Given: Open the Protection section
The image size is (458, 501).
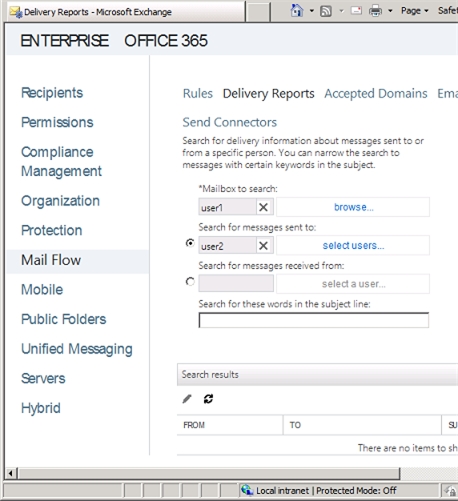Looking at the screenshot, I should tap(52, 230).
